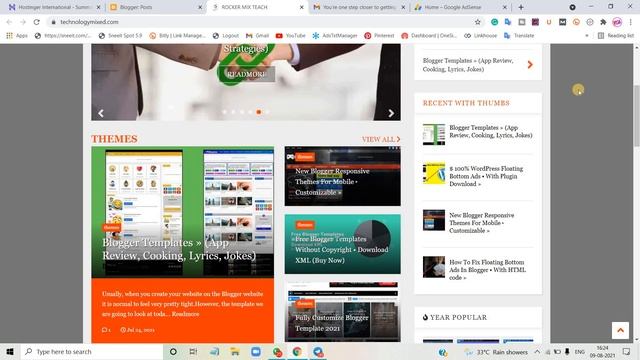The image size is (640, 360).
Task: Open Task View on the taskbar
Action: (x=193, y=351)
